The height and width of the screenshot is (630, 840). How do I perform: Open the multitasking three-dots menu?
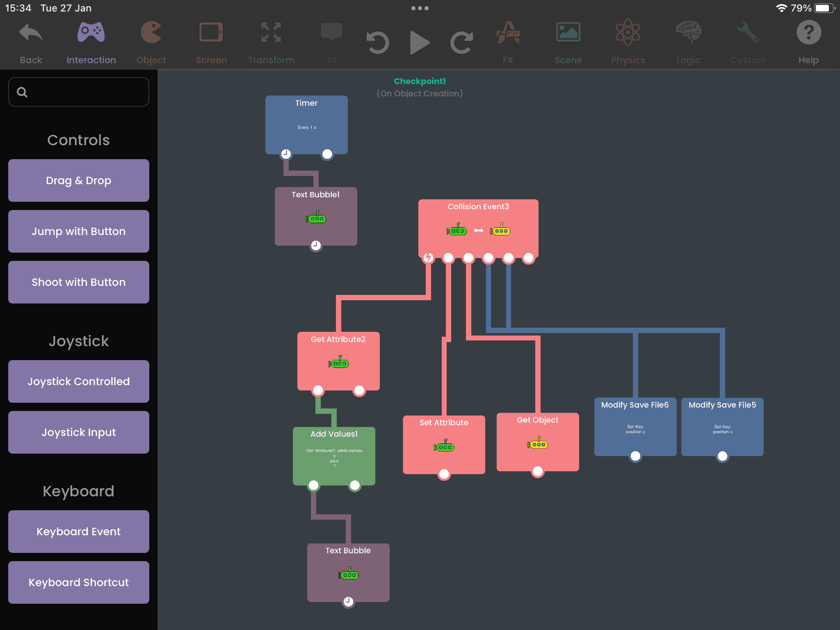point(420,8)
